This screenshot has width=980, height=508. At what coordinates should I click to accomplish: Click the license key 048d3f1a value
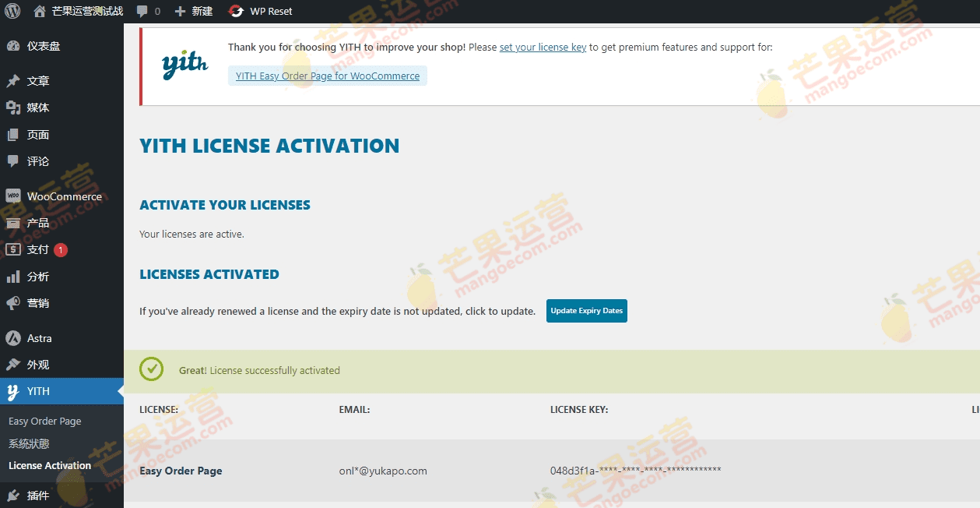[x=636, y=470]
